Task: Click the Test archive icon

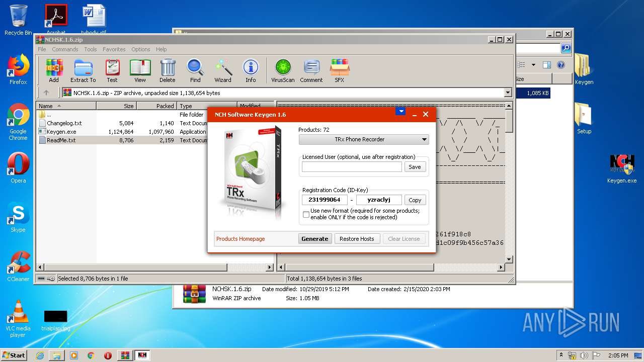Action: click(x=112, y=70)
